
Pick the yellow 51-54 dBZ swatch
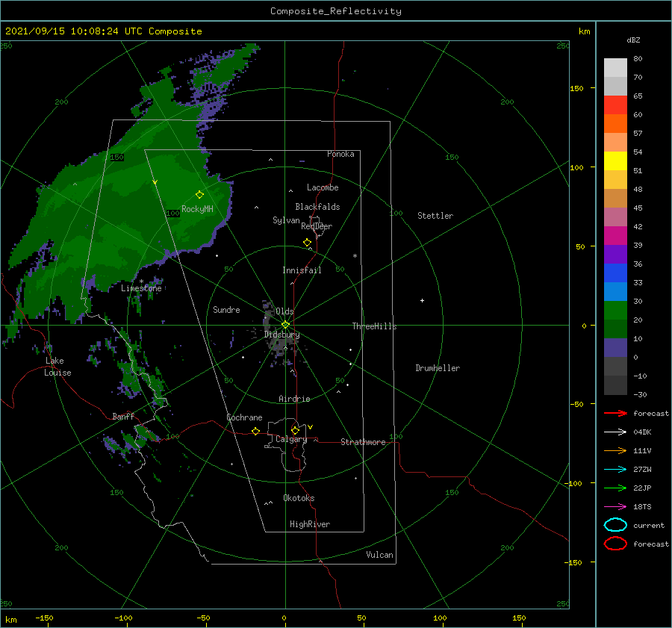tap(615, 161)
